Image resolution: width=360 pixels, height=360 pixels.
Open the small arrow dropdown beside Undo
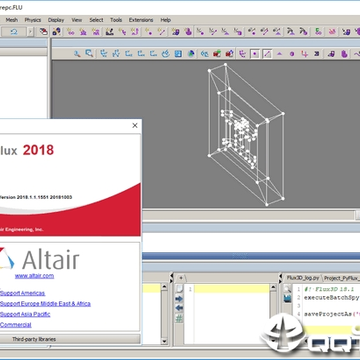(x=31, y=32)
